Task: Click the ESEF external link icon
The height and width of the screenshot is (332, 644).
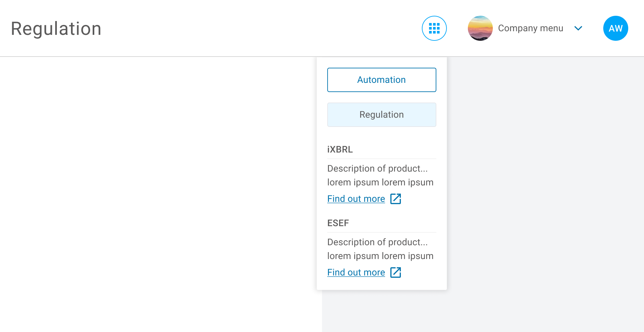Action: (396, 273)
